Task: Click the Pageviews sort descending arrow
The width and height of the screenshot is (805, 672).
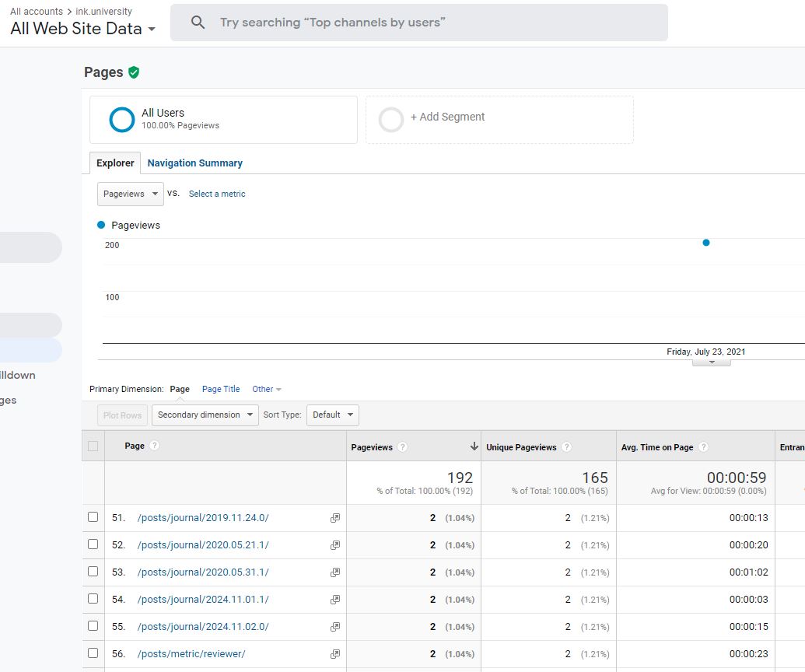Action: [474, 446]
